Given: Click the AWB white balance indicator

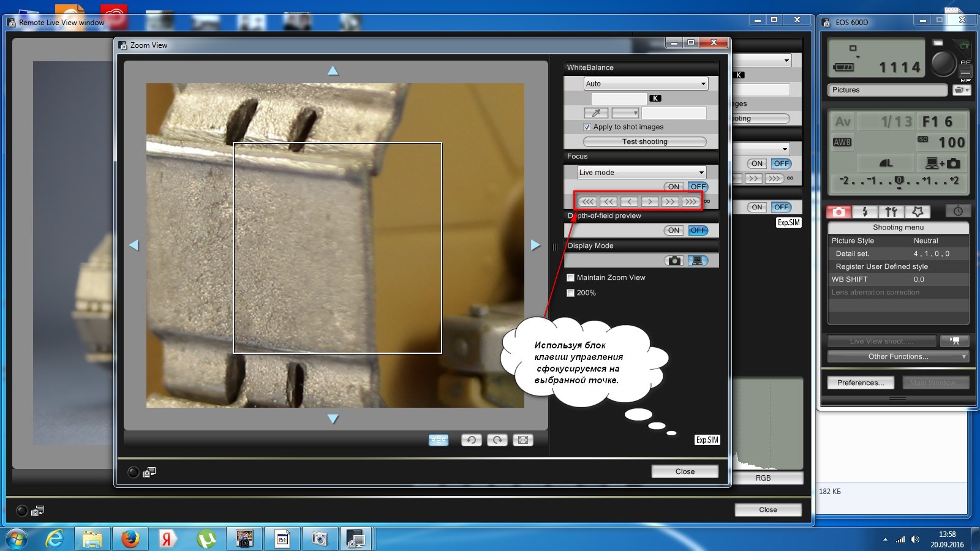Looking at the screenshot, I should click(x=842, y=142).
